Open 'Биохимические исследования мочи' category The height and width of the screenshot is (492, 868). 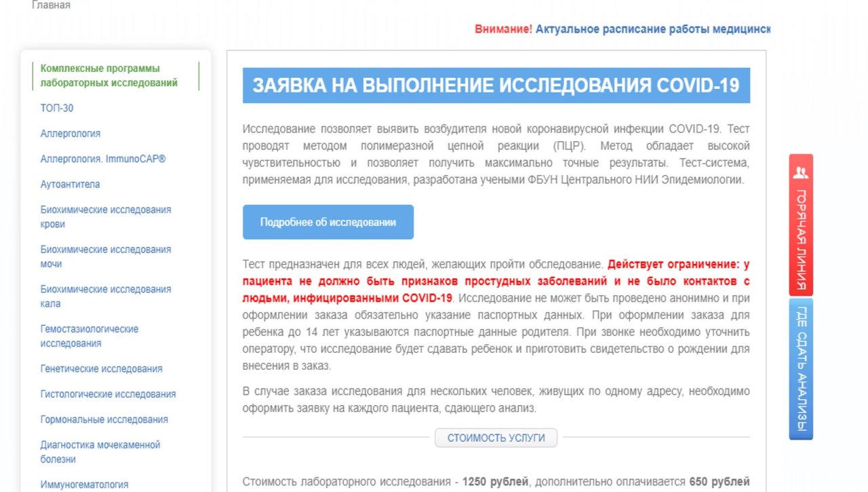coord(106,257)
